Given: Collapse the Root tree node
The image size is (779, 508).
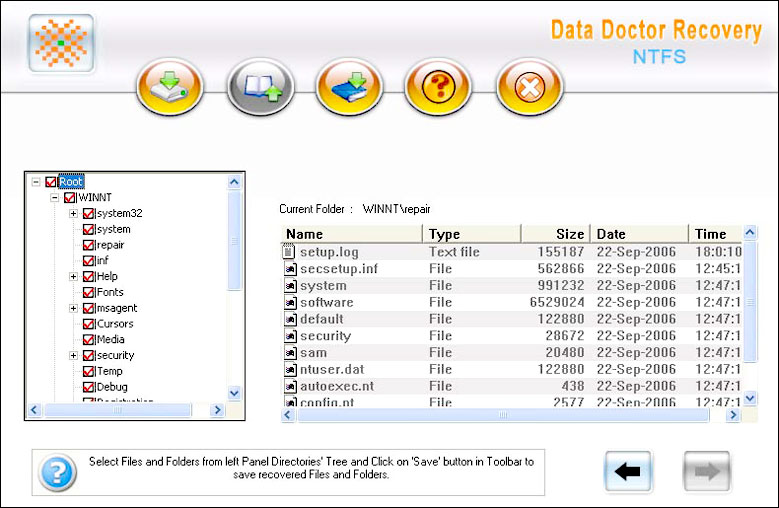Looking at the screenshot, I should point(36,182).
